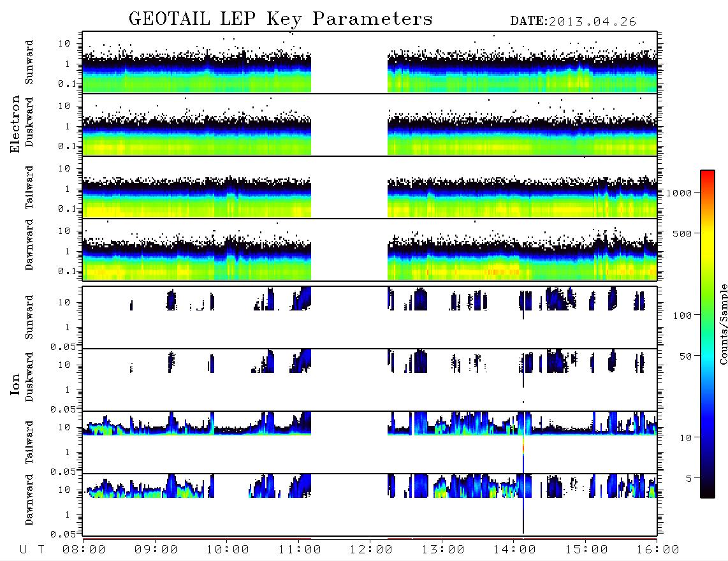Click the Electron Dawnward spectrogram panel
Viewport: 728px width, 561px height.
click(x=370, y=249)
